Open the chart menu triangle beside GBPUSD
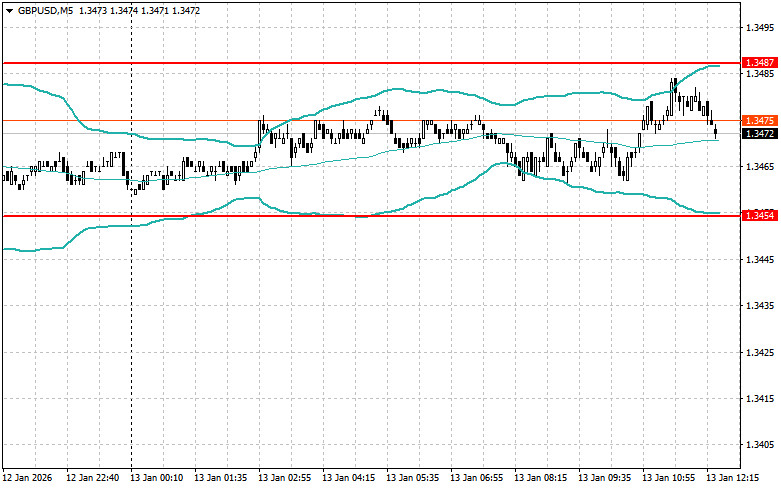781x489 pixels. point(9,10)
